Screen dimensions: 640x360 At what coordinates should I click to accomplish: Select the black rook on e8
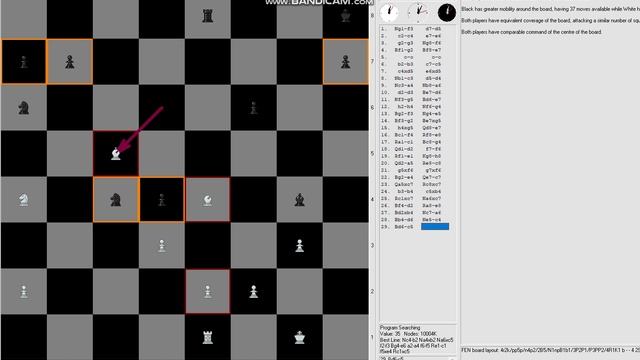pos(208,16)
